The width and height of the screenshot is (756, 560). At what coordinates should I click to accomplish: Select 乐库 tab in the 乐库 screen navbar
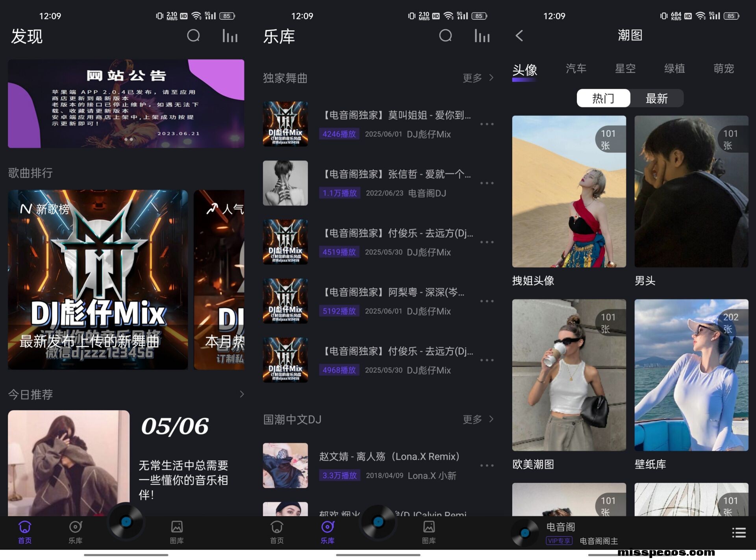tap(328, 532)
